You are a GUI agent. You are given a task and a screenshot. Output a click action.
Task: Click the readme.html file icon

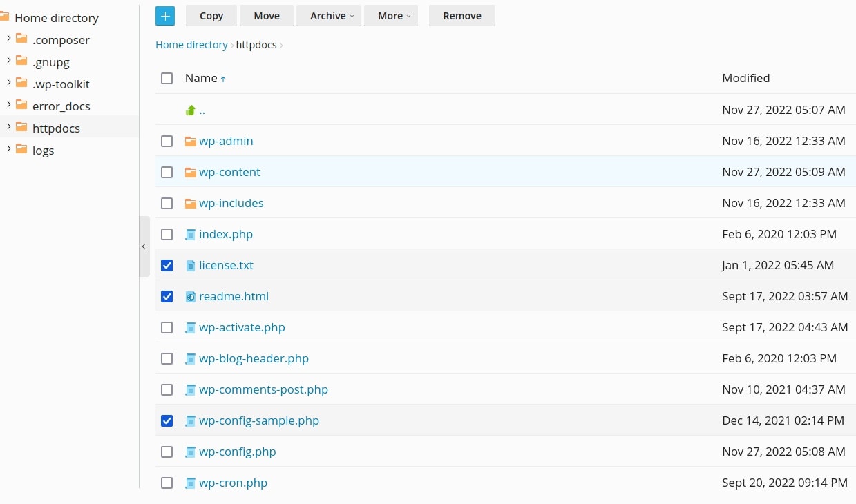(191, 296)
